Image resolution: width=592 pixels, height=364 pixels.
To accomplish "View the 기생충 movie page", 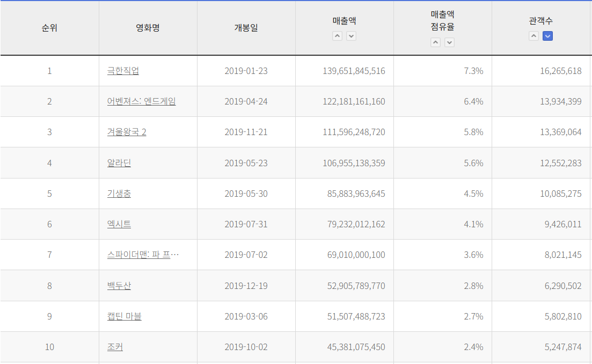I will coord(119,194).
